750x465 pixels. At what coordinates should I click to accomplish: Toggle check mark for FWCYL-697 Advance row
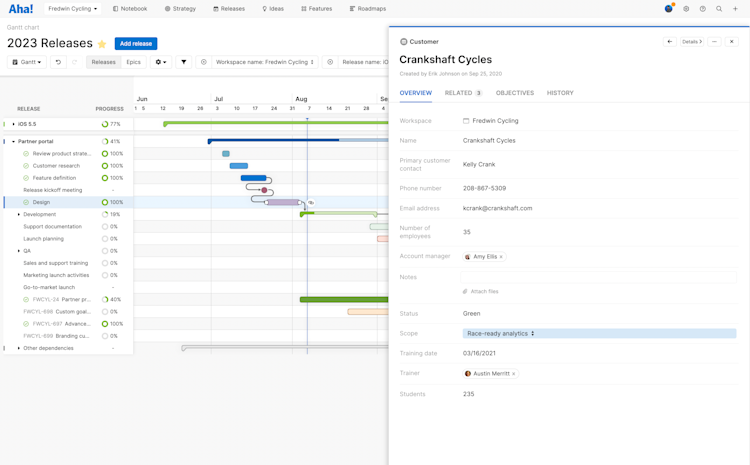(x=26, y=324)
